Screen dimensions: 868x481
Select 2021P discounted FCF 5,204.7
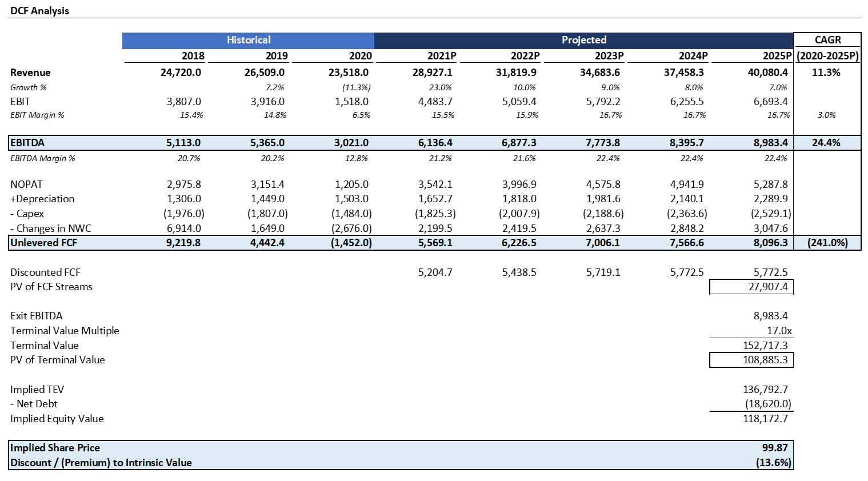pos(435,272)
